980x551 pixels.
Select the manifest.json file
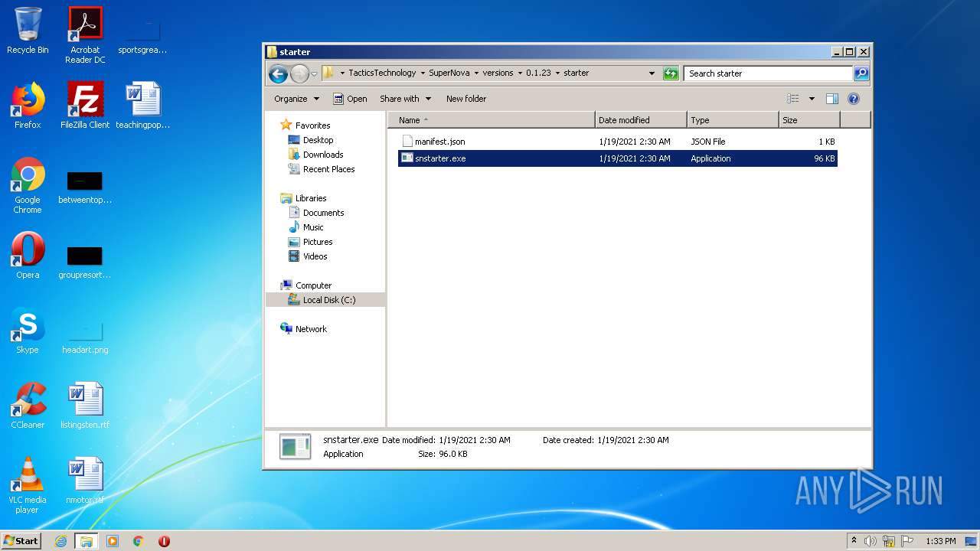[439, 142]
